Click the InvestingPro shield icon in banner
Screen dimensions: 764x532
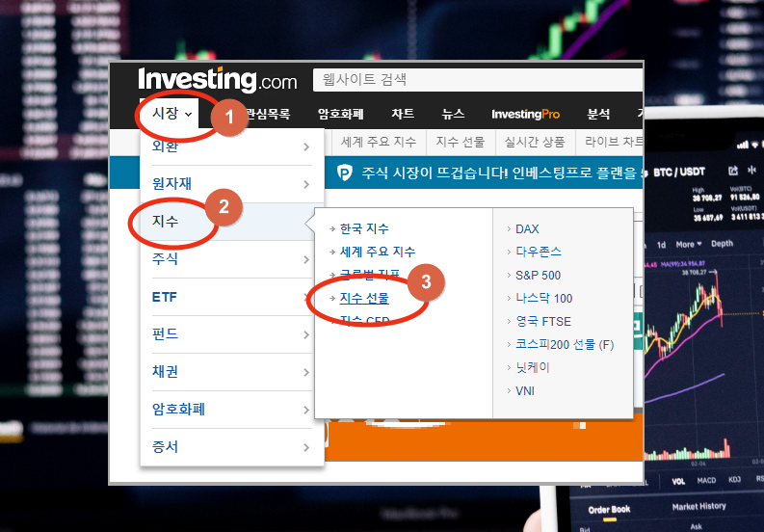[x=345, y=173]
